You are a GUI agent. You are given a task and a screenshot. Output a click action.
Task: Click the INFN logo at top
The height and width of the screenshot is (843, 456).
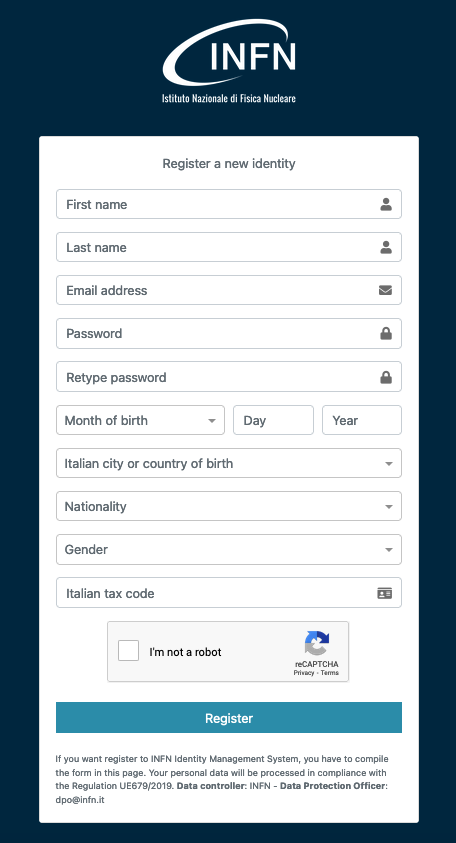229,61
